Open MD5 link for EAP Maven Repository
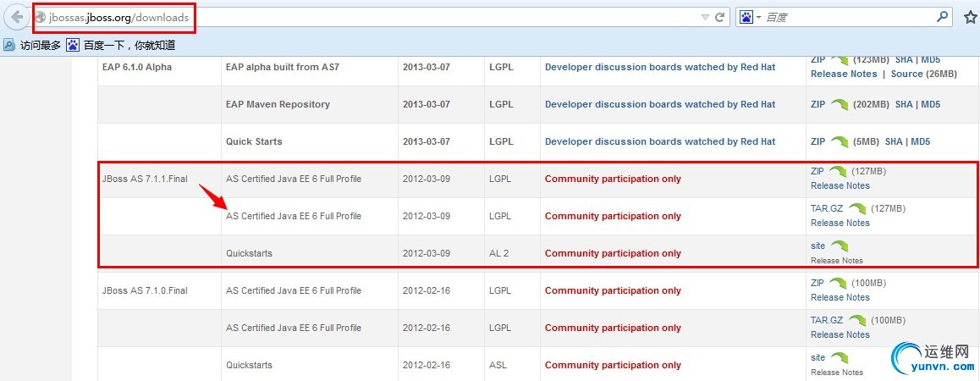The width and height of the screenshot is (980, 381). [931, 104]
